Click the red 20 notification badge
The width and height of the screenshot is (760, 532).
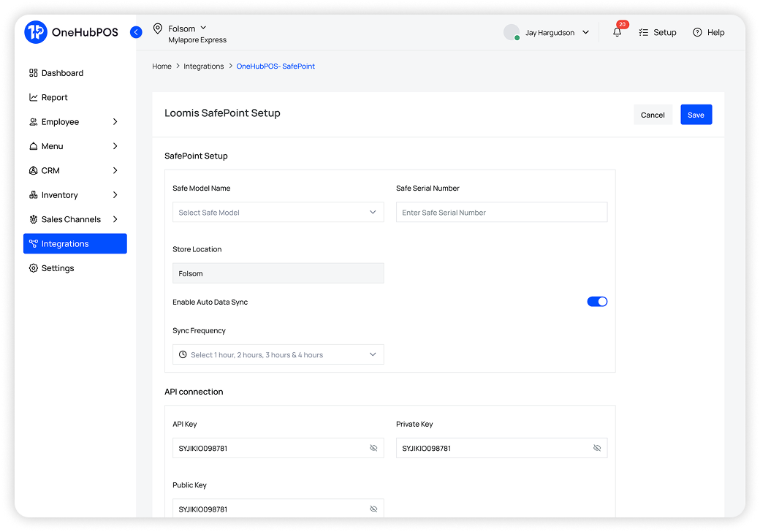pyautogui.click(x=623, y=24)
